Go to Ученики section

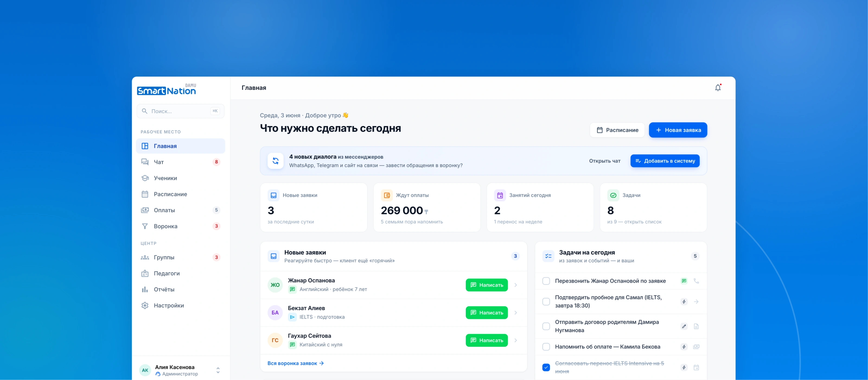[181, 178]
